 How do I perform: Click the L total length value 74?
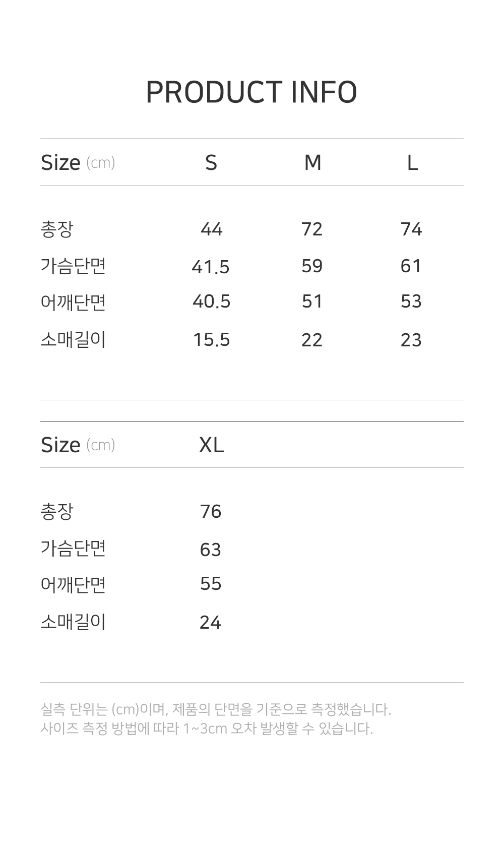pos(411,229)
